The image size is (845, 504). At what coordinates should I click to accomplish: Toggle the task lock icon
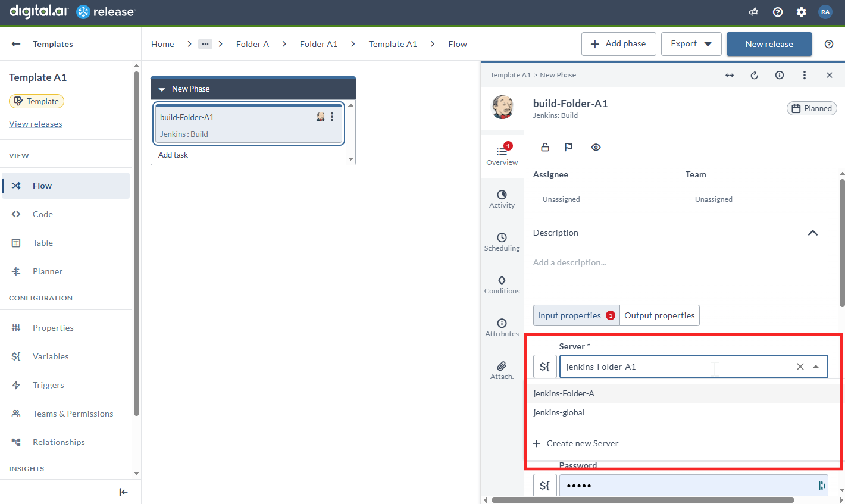(545, 147)
